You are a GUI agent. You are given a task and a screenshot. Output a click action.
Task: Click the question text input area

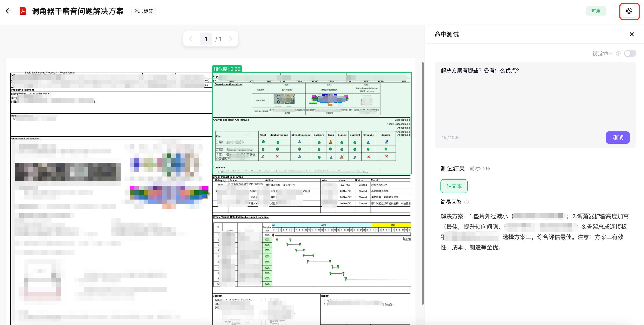[535, 95]
